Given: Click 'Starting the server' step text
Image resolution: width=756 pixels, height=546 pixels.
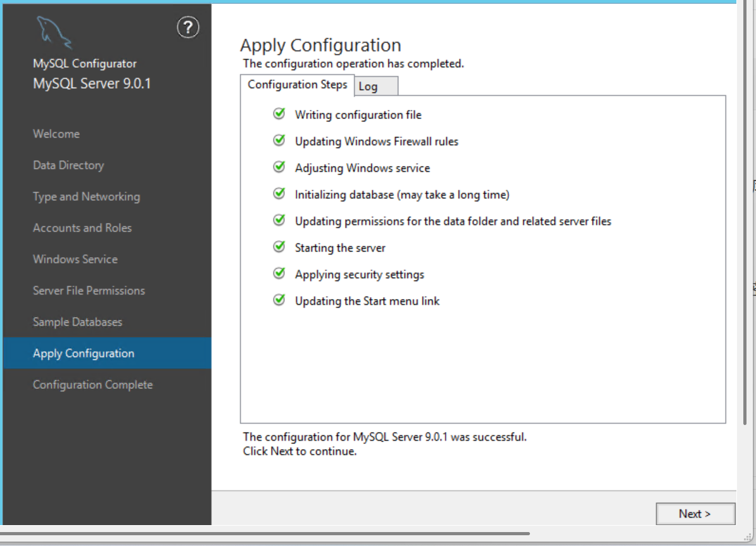Looking at the screenshot, I should tap(341, 248).
